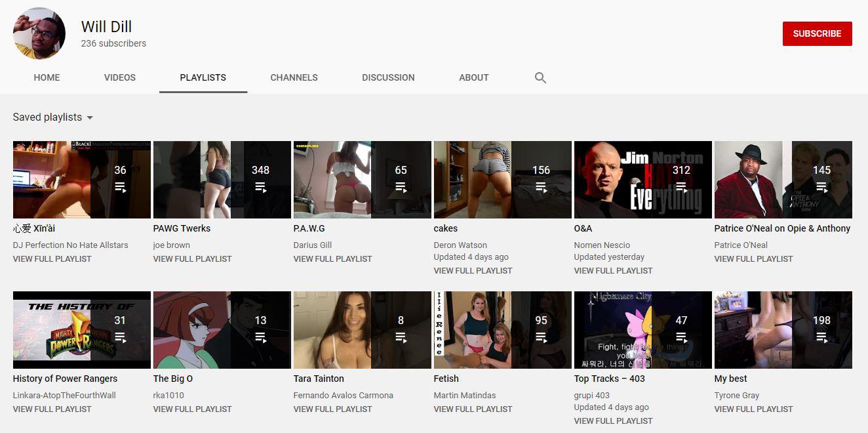Visit the Tyrone Gray channel link

[x=737, y=396]
